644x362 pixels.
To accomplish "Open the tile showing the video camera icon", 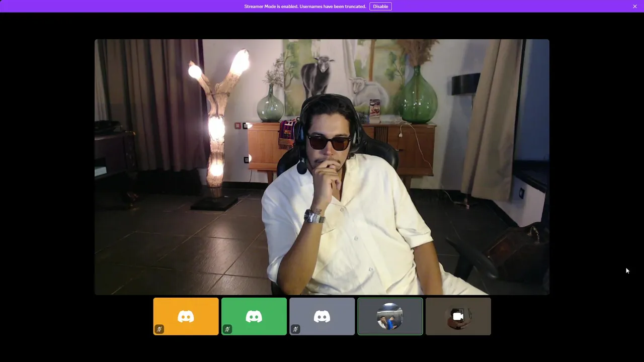I will (x=458, y=316).
